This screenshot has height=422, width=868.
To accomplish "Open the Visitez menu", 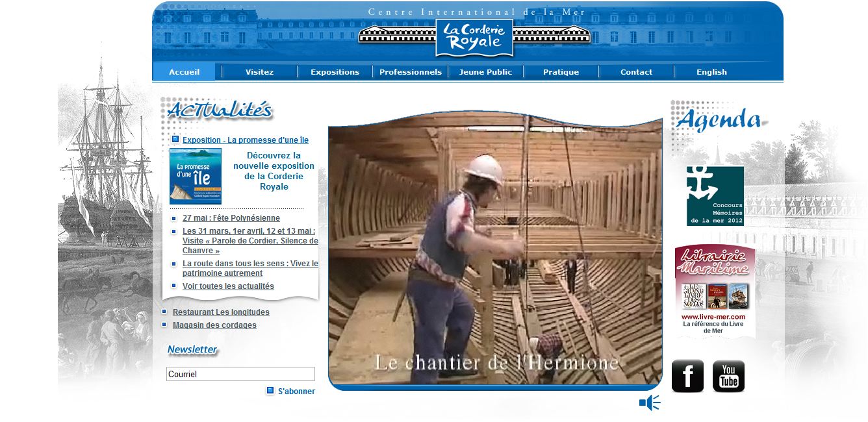I will [259, 72].
